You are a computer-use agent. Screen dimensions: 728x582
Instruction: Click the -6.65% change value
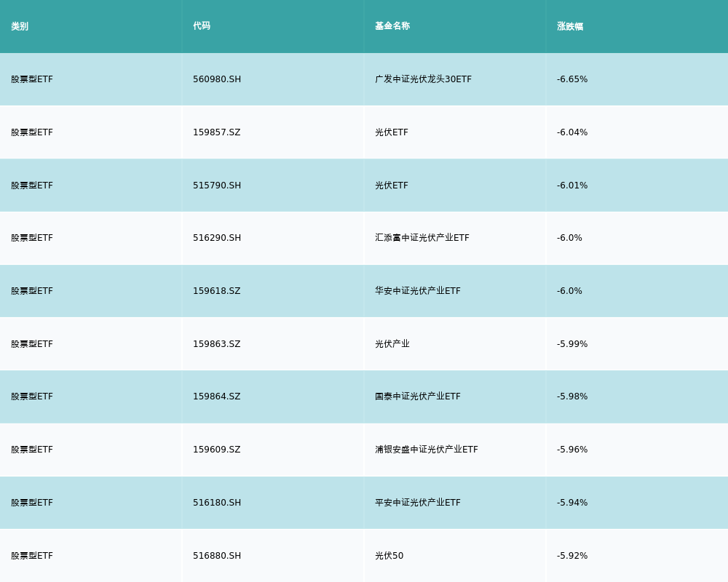coord(572,79)
